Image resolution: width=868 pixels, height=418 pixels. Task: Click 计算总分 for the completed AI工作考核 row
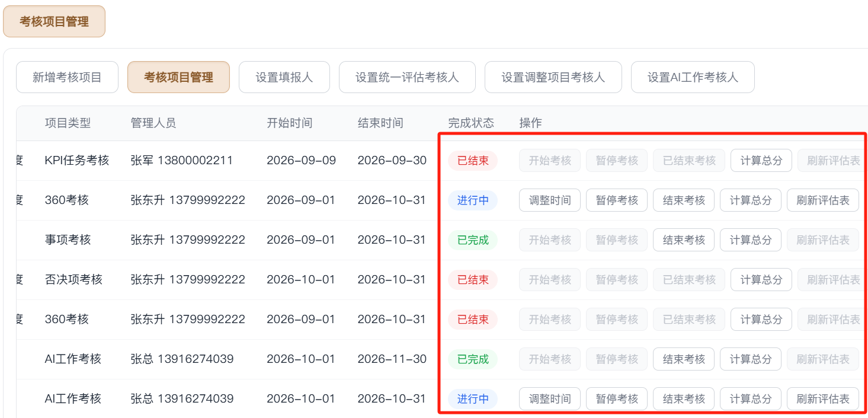[x=751, y=359]
